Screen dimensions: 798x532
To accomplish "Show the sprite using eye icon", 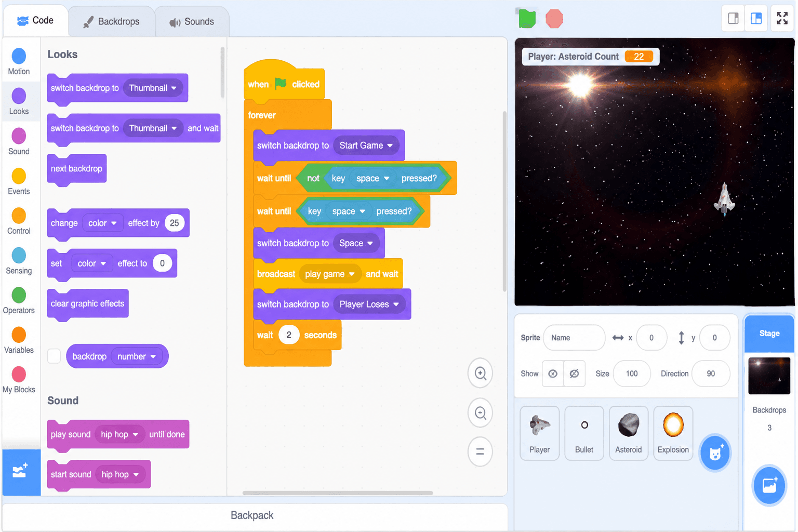I will coord(553,374).
